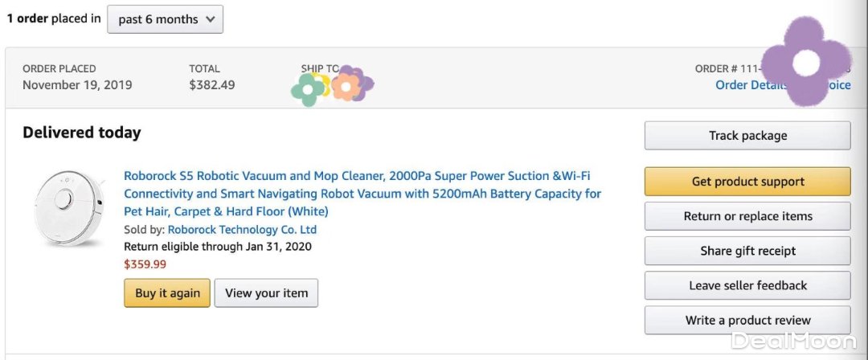Select Return or replace items
The width and height of the screenshot is (868, 360).
tap(747, 216)
